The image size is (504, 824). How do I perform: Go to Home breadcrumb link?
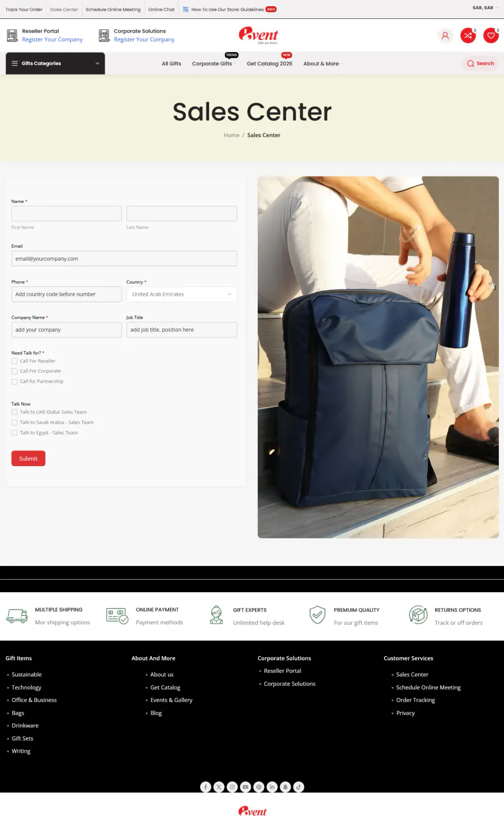pyautogui.click(x=232, y=135)
